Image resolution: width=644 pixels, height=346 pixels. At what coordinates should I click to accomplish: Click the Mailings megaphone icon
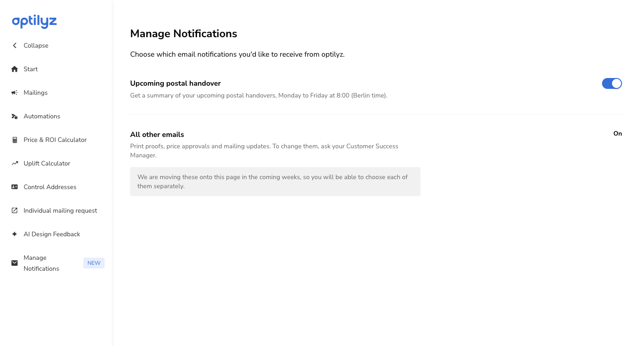(x=15, y=93)
